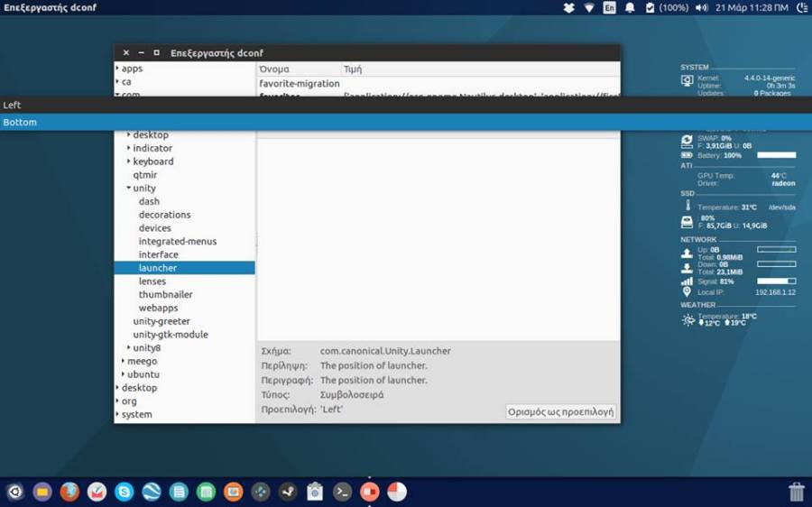Open the sound volume indicator
The width and height of the screenshot is (812, 507).
pyautogui.click(x=702, y=8)
